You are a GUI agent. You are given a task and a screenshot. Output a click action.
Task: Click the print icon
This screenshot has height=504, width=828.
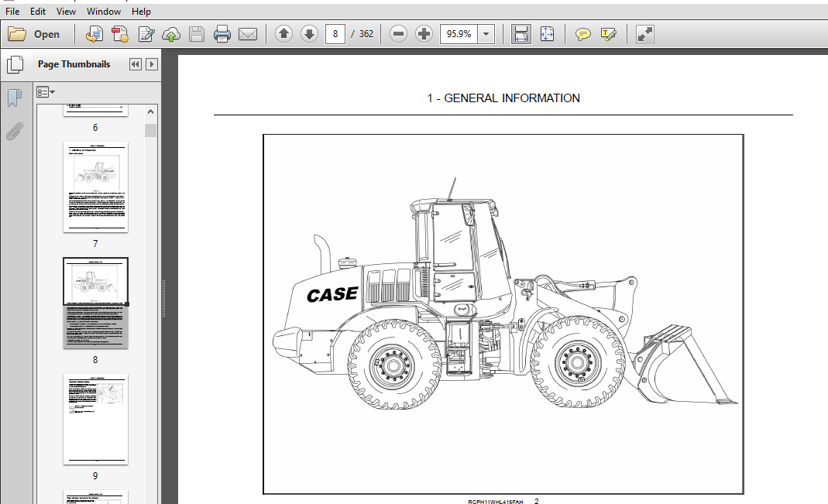click(x=222, y=34)
